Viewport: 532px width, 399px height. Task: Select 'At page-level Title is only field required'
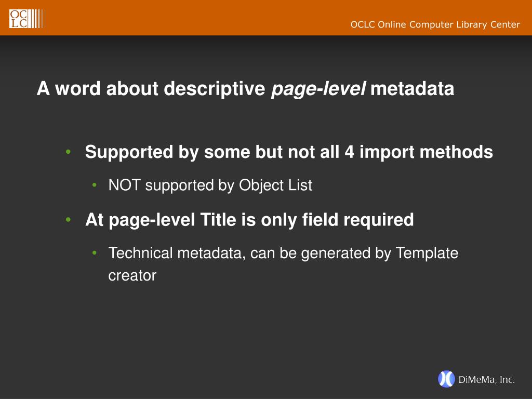pyautogui.click(x=249, y=220)
